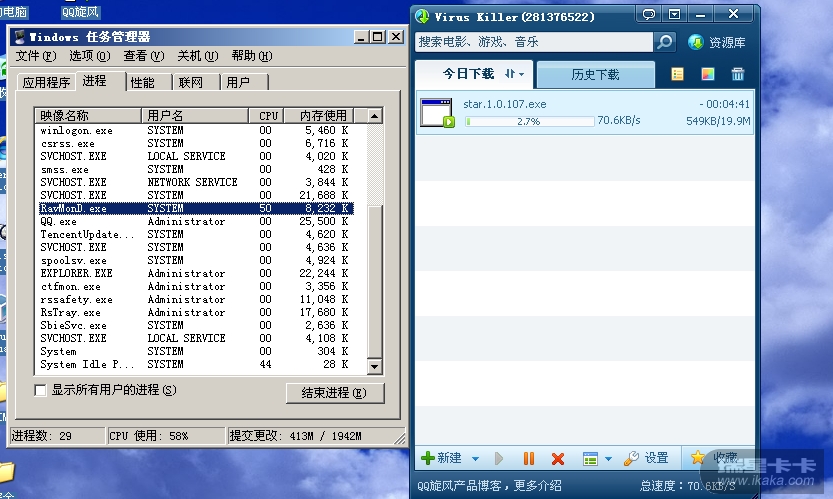Screen dimensions: 833x499
Task: Pause the current download
Action: [529, 459]
